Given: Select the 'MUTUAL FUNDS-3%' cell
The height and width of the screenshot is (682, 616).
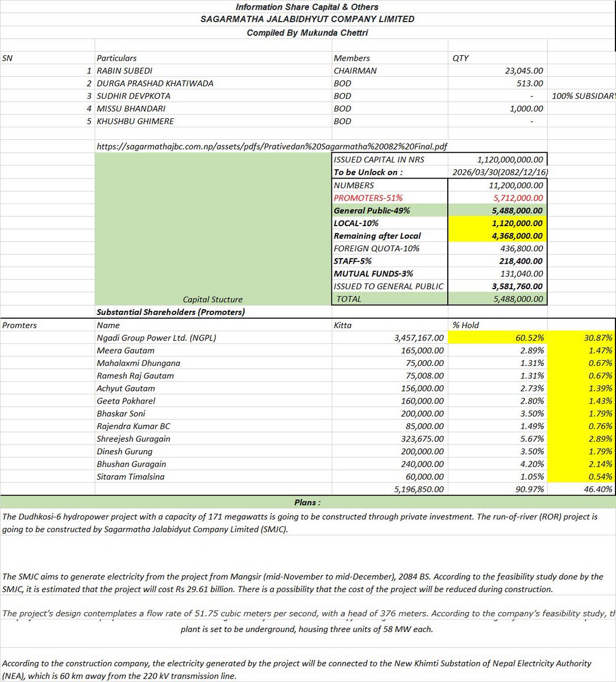Looking at the screenshot, I should click(x=389, y=273).
